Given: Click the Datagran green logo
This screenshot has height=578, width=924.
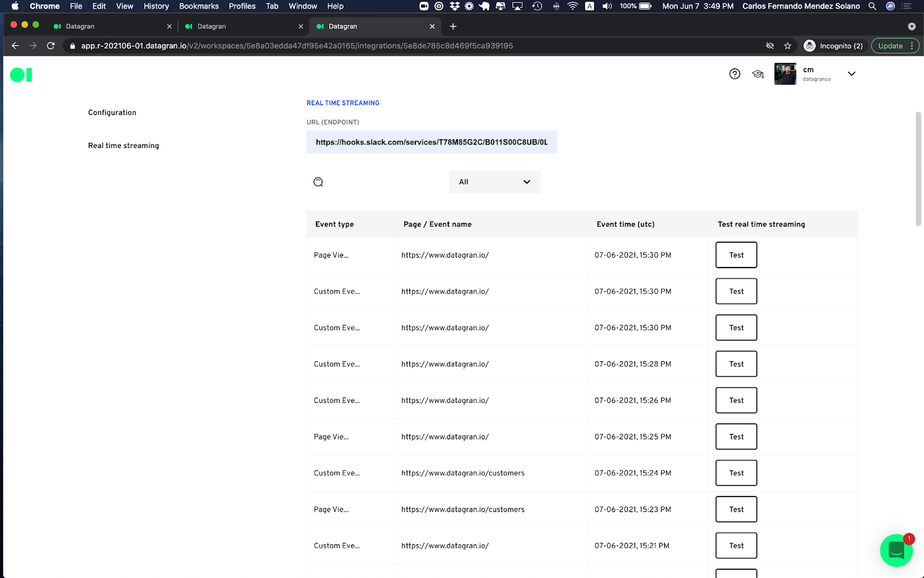Looking at the screenshot, I should click(21, 75).
